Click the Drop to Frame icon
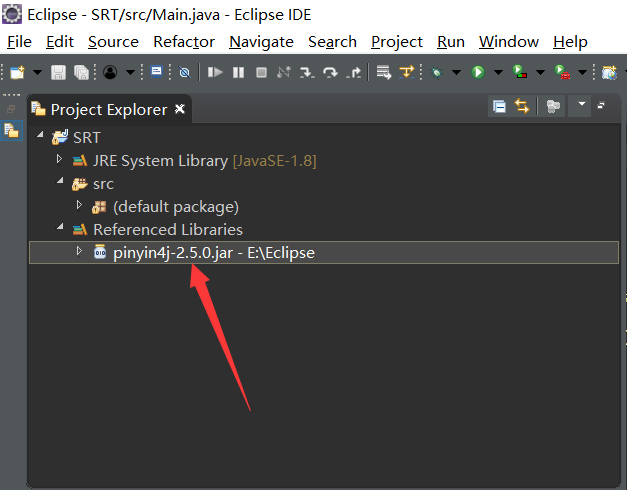Screen dimensions: 627x490 click(x=384, y=72)
